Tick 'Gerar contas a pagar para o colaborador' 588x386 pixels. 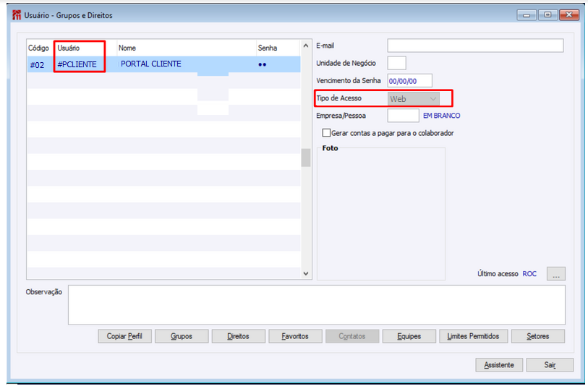click(x=326, y=133)
